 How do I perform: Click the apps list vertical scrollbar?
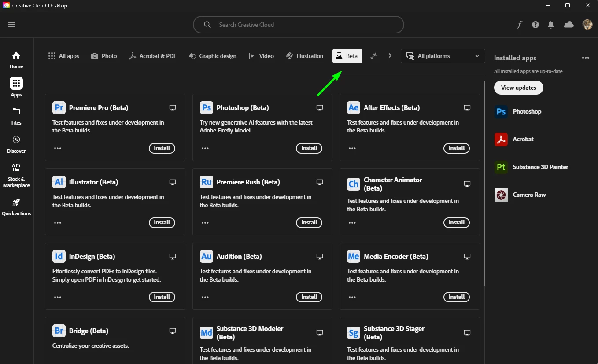pos(484,183)
